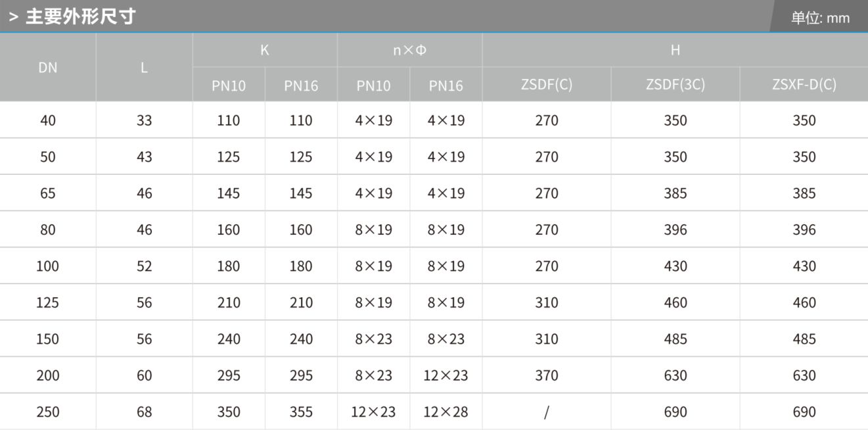Click the 370 value in DN 200 row
Screen dimensions: 868x430
[x=547, y=375]
